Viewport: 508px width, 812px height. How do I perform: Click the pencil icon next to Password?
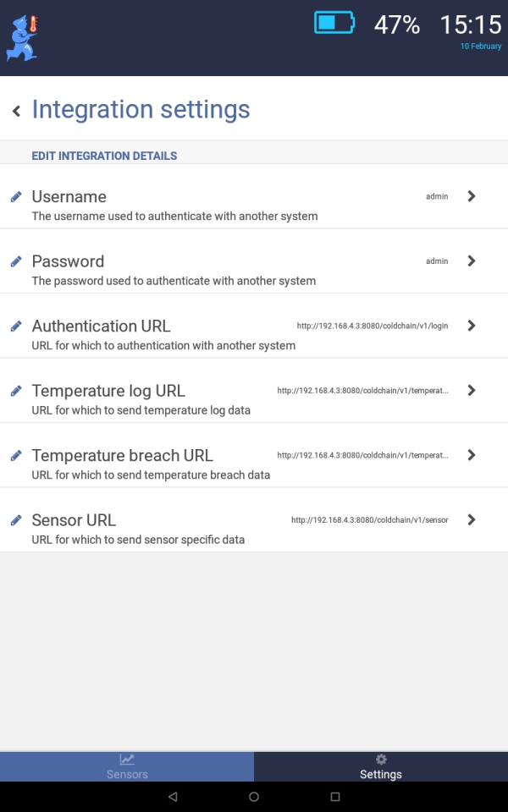tap(16, 261)
